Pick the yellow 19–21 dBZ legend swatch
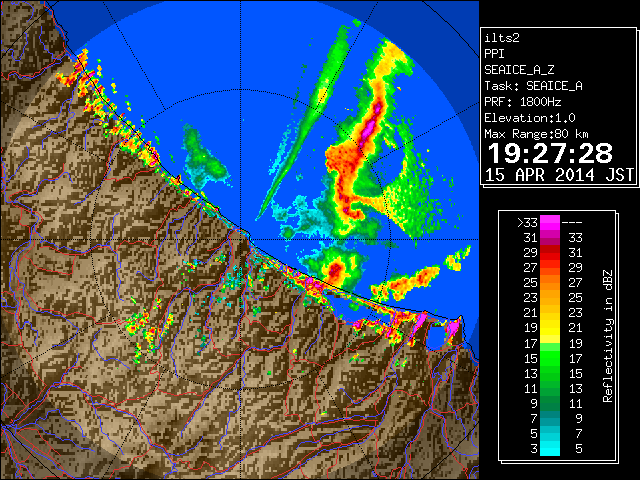The height and width of the screenshot is (480, 640). 550,328
